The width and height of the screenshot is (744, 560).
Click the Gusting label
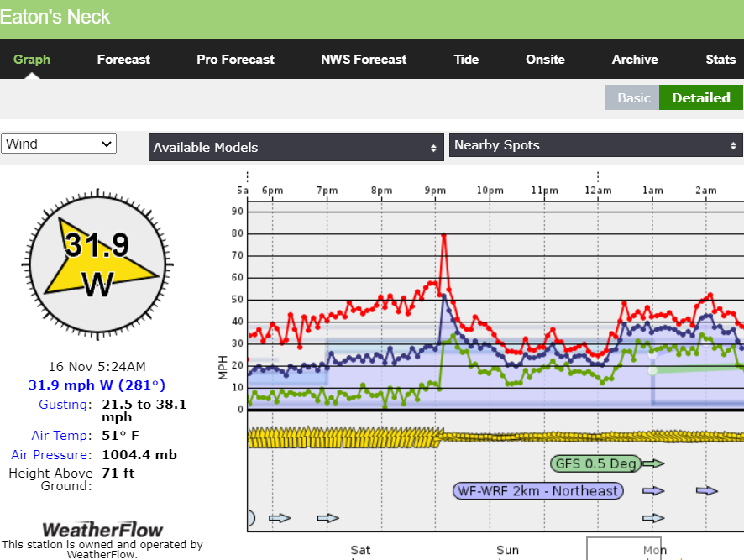pos(65,405)
